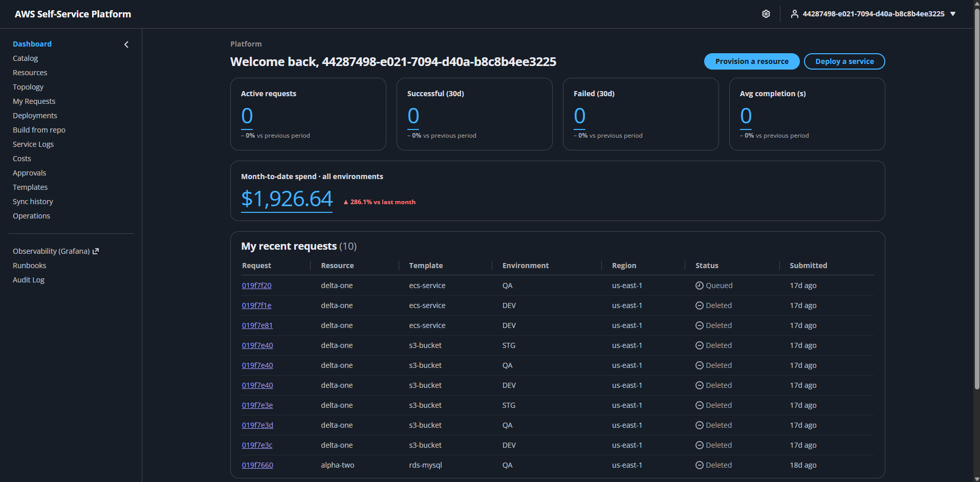
Task: Click the Observability external link icon
Action: pyautogui.click(x=96, y=251)
